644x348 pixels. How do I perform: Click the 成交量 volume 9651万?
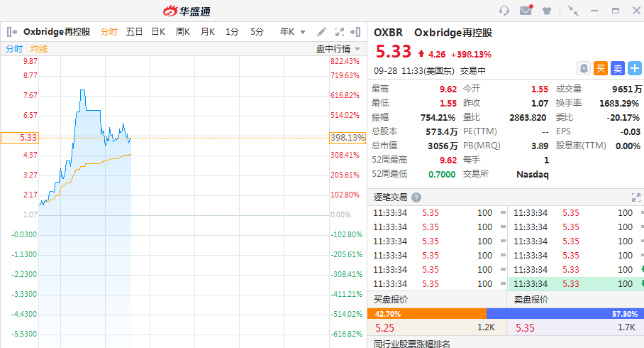pos(627,89)
